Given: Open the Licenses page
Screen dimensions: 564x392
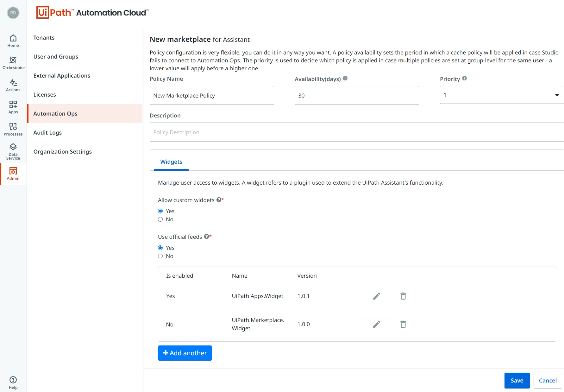Looking at the screenshot, I should click(85, 95).
